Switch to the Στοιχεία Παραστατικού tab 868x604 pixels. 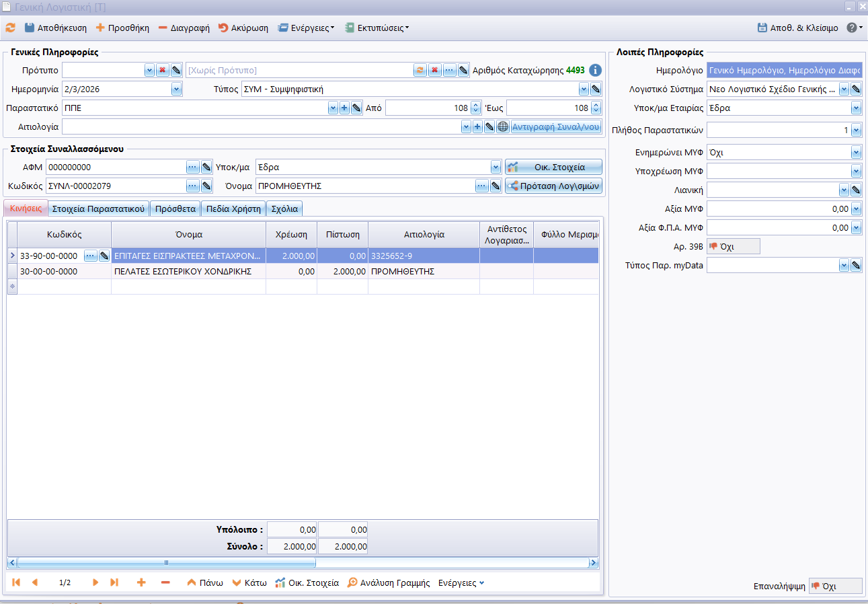click(98, 209)
